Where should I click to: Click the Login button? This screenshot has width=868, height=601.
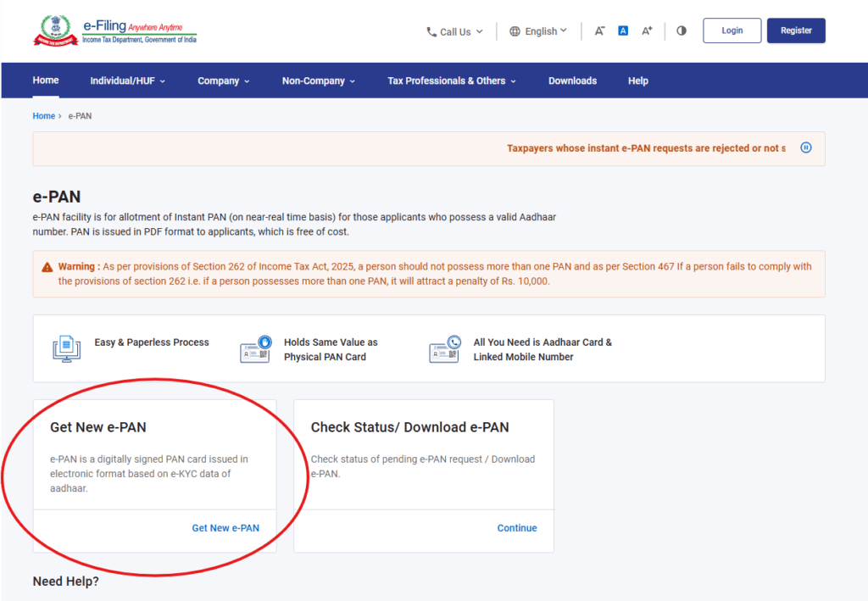tap(732, 31)
